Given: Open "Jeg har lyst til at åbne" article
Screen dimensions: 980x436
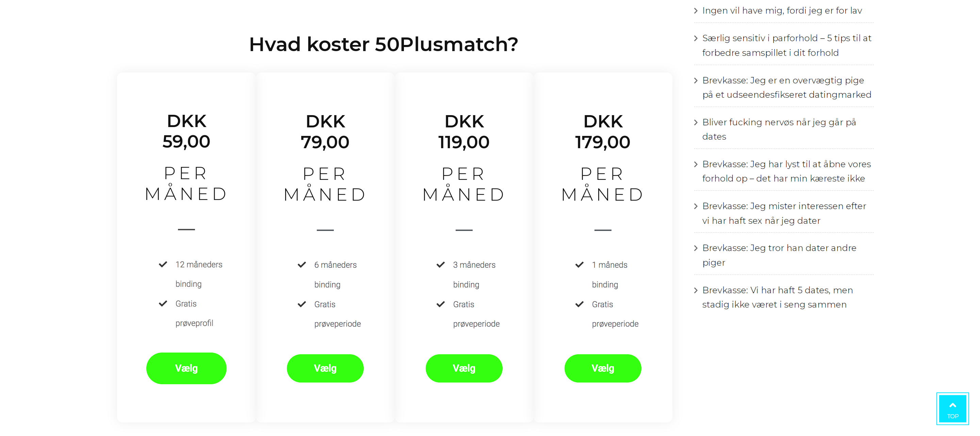Looking at the screenshot, I should coord(786,171).
